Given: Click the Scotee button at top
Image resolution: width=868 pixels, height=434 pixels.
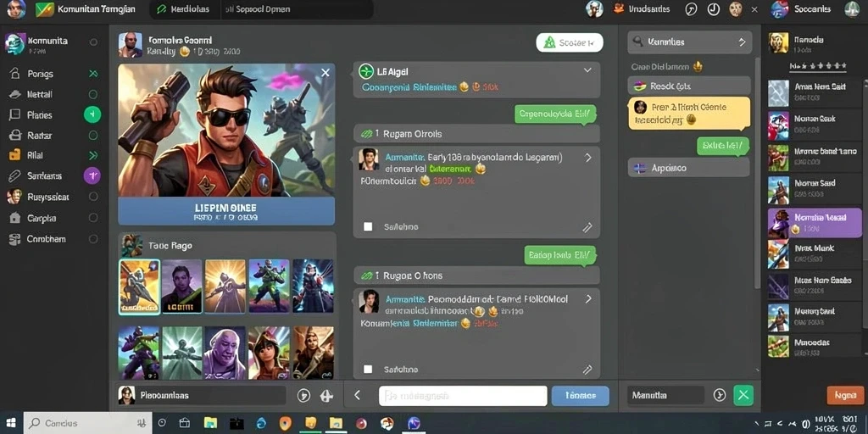Looking at the screenshot, I should pyautogui.click(x=570, y=42).
